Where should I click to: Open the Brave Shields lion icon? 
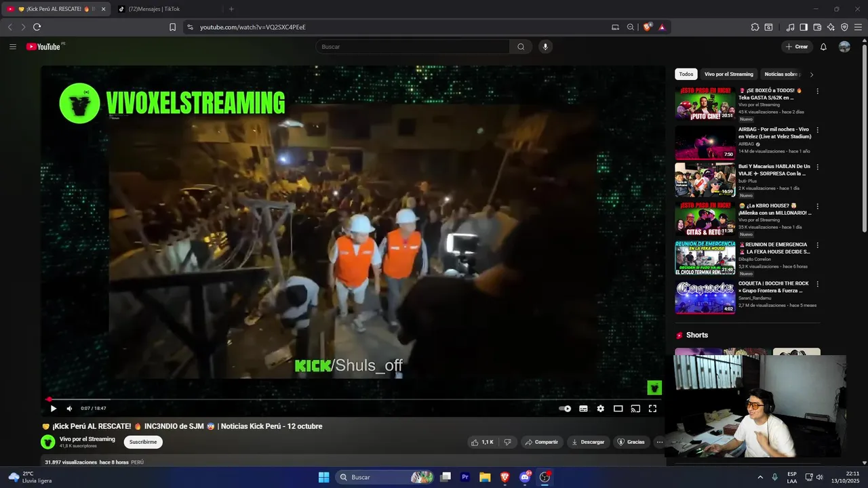click(x=647, y=27)
